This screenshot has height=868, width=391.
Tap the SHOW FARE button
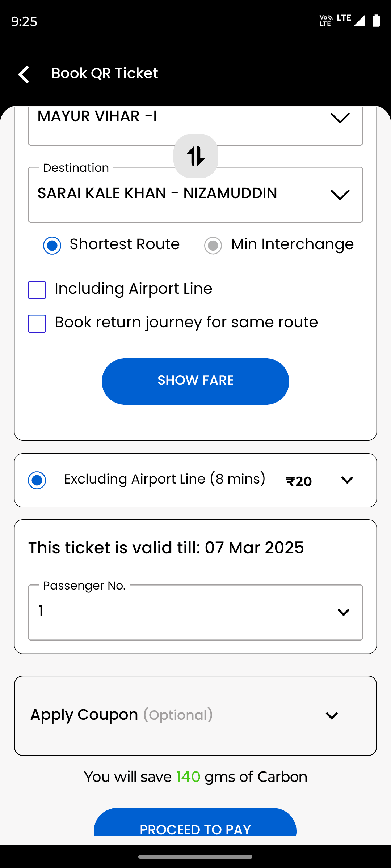click(195, 381)
